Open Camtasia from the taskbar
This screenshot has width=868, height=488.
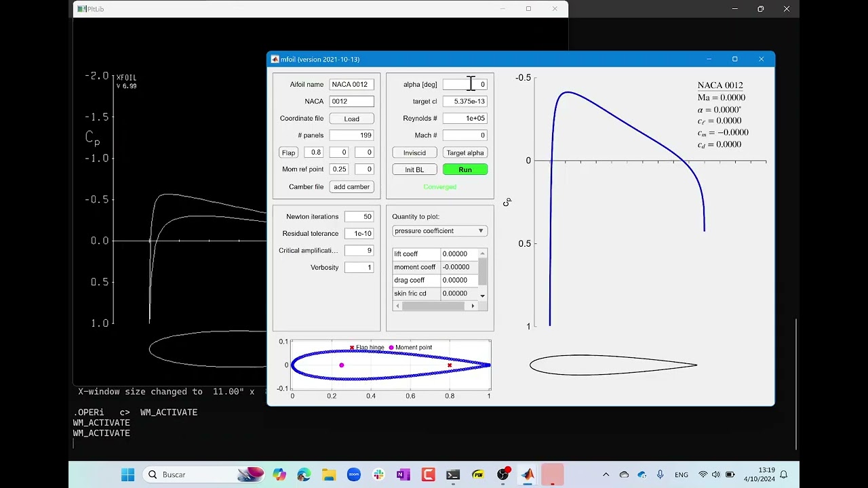(428, 474)
